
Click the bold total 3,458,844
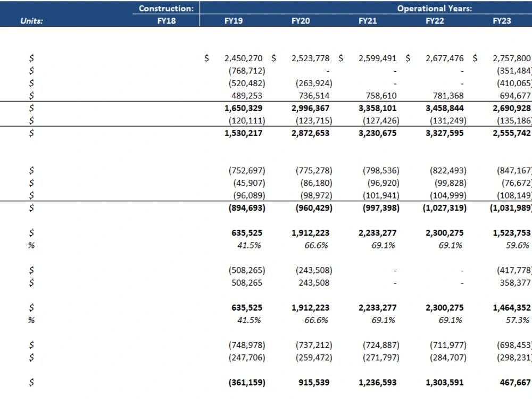click(444, 108)
